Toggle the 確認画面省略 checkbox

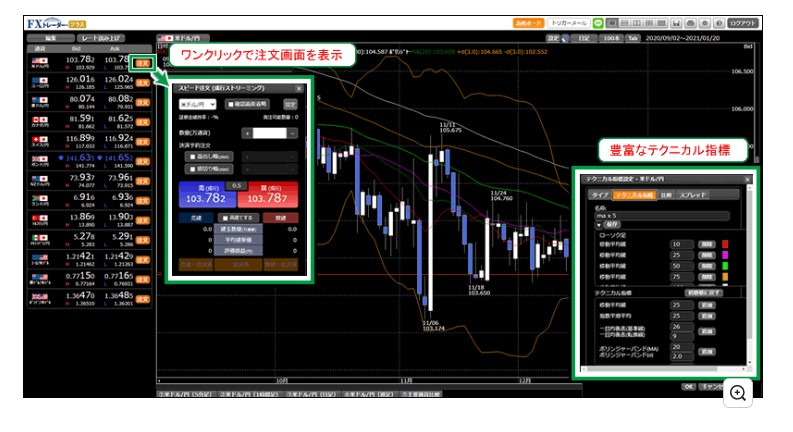click(x=230, y=103)
